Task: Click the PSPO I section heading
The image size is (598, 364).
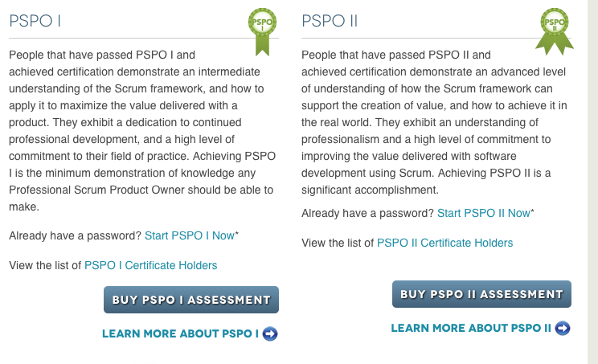Action: pos(35,21)
